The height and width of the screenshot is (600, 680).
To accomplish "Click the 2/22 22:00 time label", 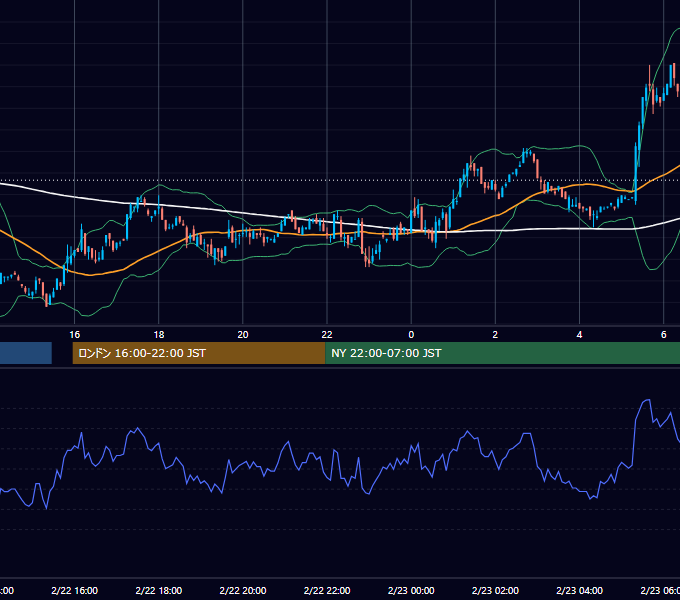I will point(327,590).
